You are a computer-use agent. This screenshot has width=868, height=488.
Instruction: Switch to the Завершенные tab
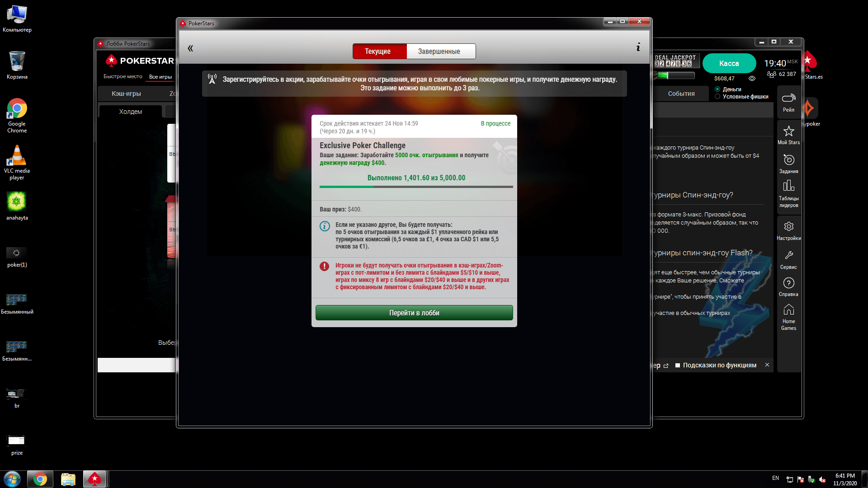pos(440,52)
